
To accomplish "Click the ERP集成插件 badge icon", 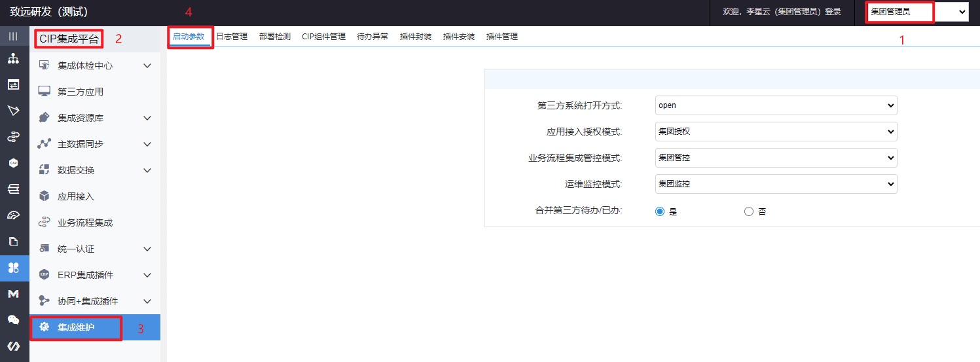I will pos(45,275).
